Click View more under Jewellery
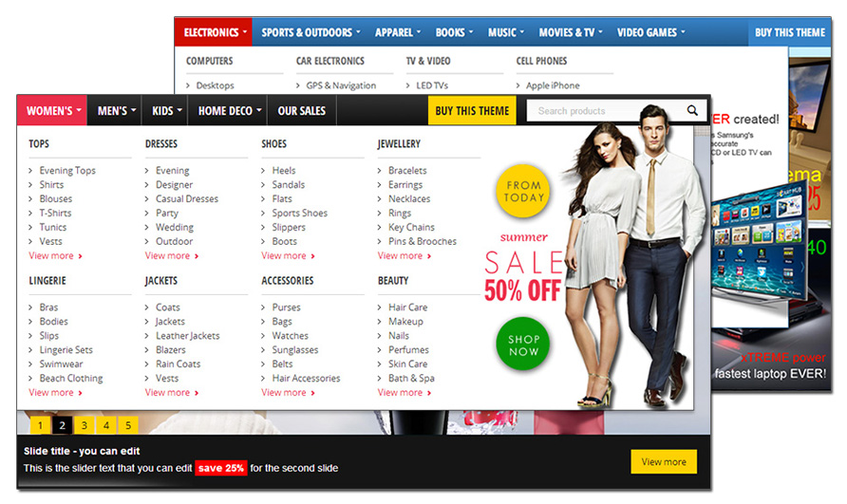This screenshot has height=504, width=847. (400, 255)
